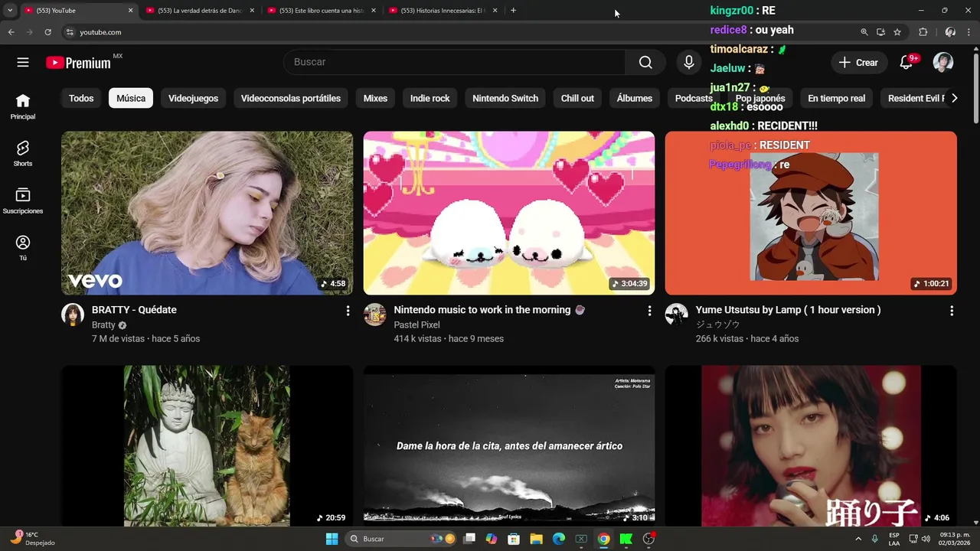Open the BRATTY - Quédate video title
This screenshot has height=551, width=980.
click(x=134, y=310)
